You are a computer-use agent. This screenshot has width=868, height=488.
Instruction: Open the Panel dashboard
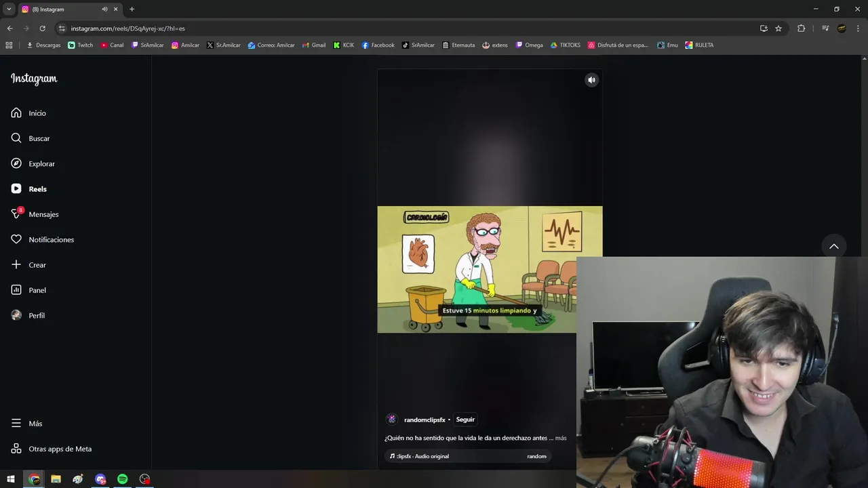click(x=28, y=290)
